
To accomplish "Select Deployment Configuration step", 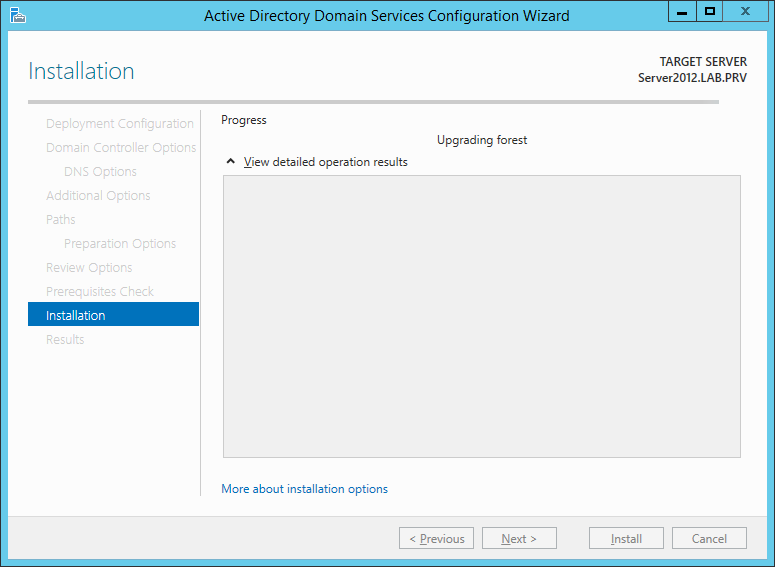I will (120, 124).
